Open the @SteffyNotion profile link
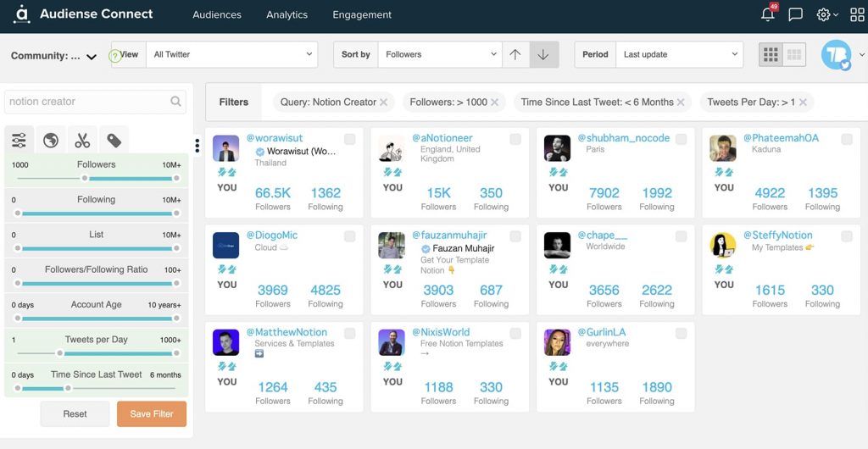The image size is (868, 449). tap(778, 235)
